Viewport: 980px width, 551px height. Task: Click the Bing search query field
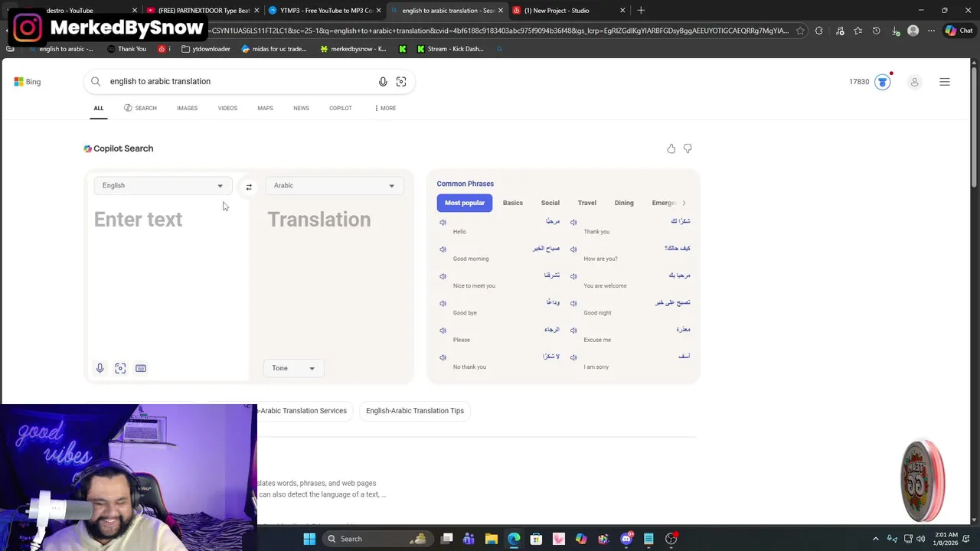[241, 81]
